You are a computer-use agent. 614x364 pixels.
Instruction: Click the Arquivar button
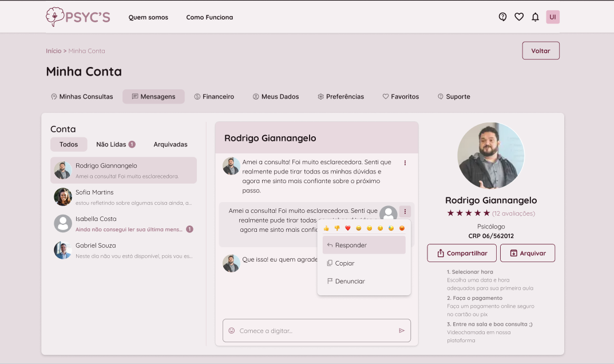click(527, 253)
